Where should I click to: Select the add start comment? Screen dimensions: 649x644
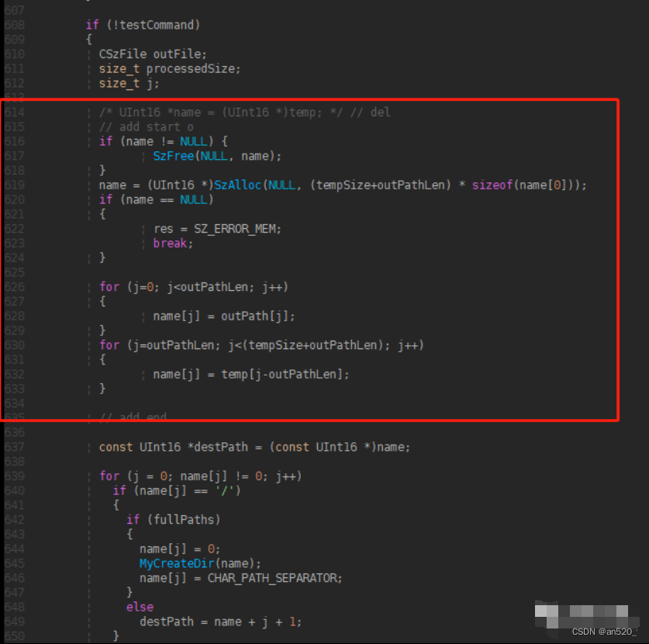144,126
